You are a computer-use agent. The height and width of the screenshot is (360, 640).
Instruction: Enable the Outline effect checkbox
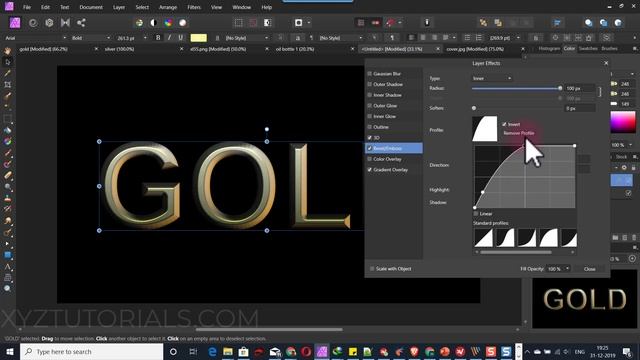[369, 127]
